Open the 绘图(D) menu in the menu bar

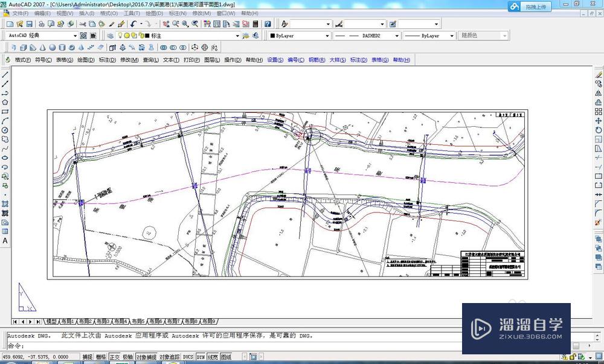153,13
